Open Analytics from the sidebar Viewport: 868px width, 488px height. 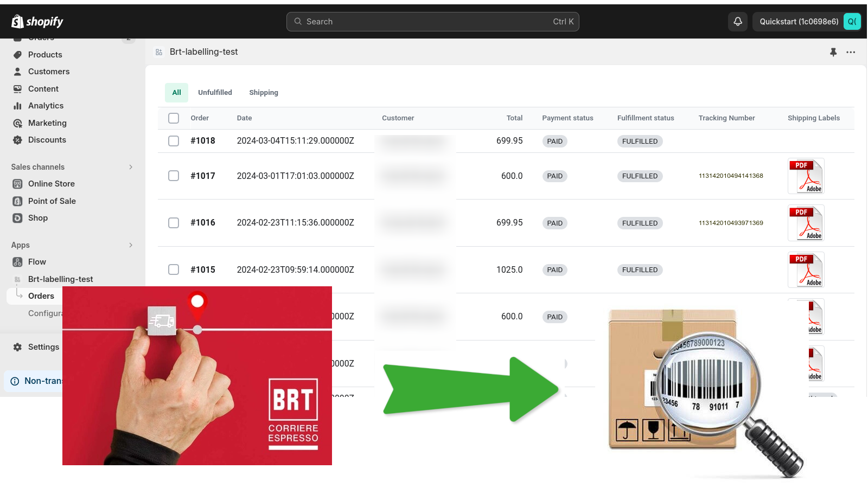pyautogui.click(x=46, y=106)
